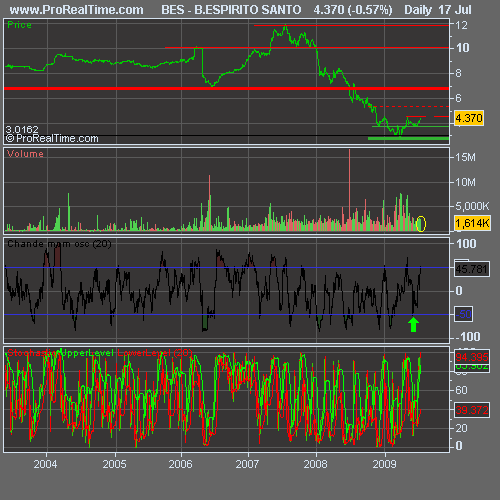
Task: Click the green up arrow on oscillator
Action: point(413,324)
